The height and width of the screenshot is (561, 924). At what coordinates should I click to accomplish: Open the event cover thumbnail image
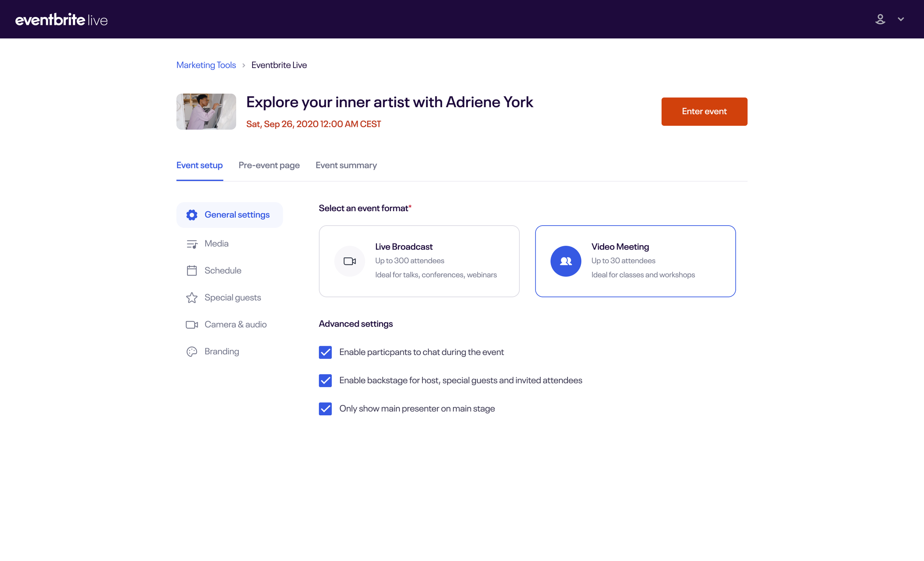pyautogui.click(x=206, y=111)
